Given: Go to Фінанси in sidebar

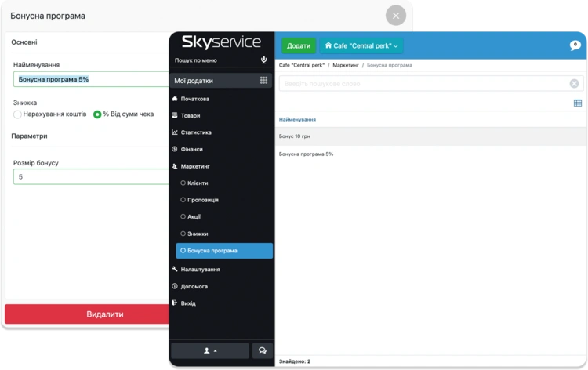Looking at the screenshot, I should point(191,149).
